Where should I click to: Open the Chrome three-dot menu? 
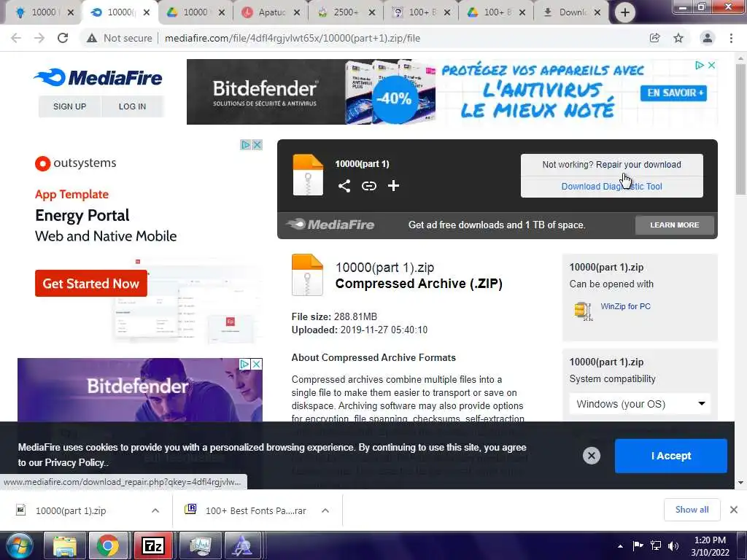click(731, 38)
